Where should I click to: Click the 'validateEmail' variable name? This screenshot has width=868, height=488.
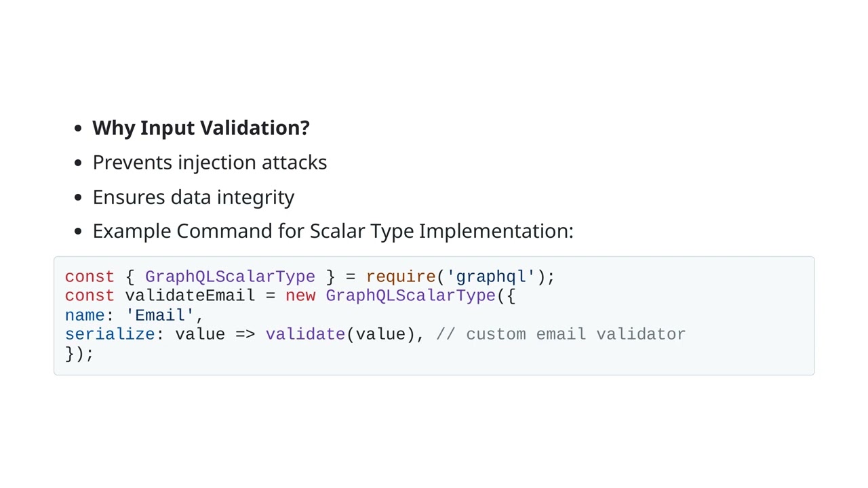coord(190,296)
